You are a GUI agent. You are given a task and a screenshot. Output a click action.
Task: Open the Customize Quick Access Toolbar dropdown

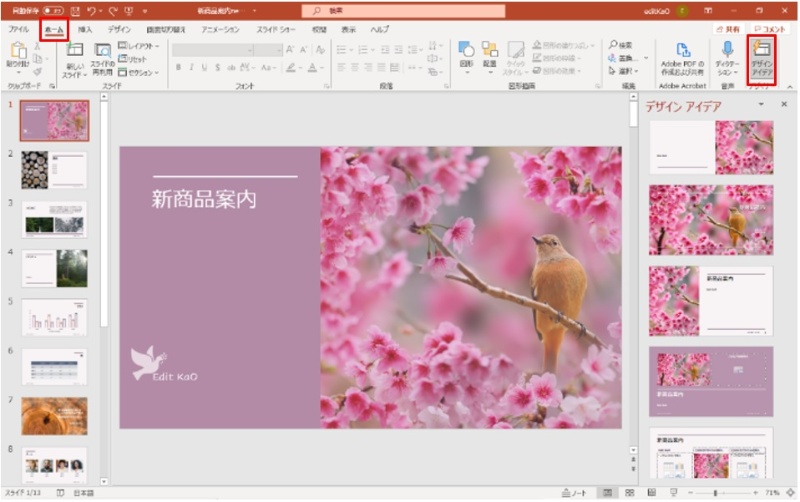(145, 11)
